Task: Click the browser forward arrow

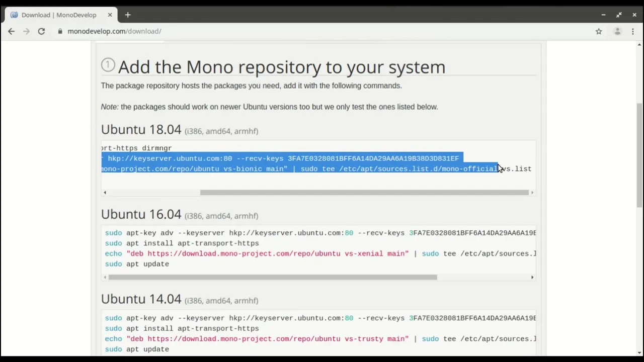Action: [26, 31]
